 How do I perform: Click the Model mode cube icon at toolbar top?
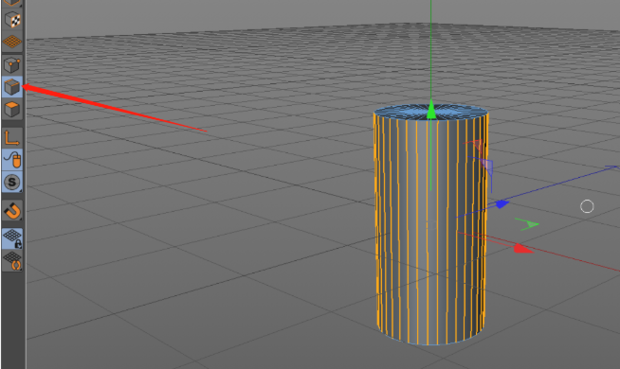(x=12, y=3)
